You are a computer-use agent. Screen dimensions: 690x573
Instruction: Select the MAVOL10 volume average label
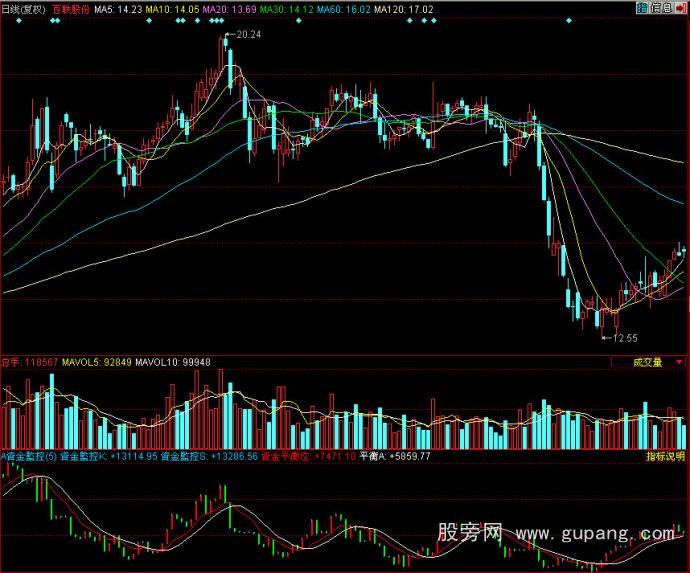pyautogui.click(x=172, y=362)
